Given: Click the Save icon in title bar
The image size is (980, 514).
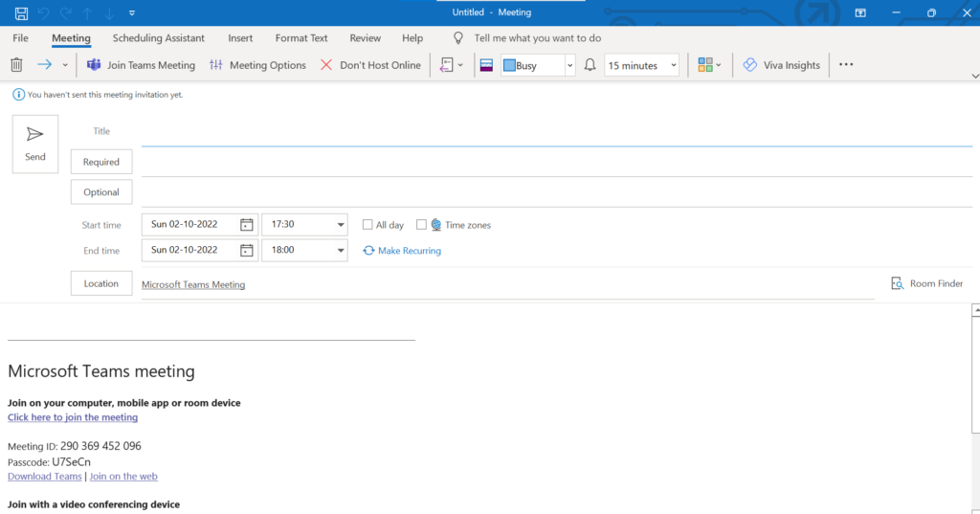Looking at the screenshot, I should (x=21, y=12).
